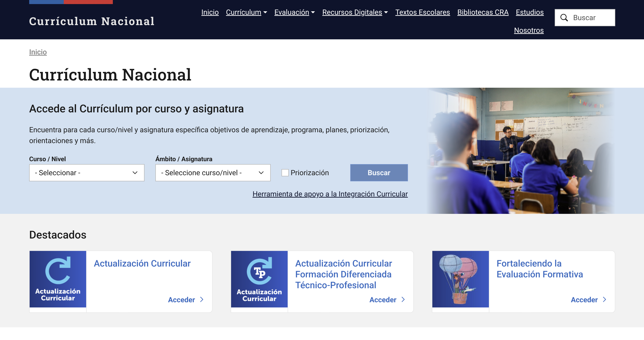The image size is (644, 340).
Task: Click the magnifying glass search icon
Action: [x=564, y=18]
